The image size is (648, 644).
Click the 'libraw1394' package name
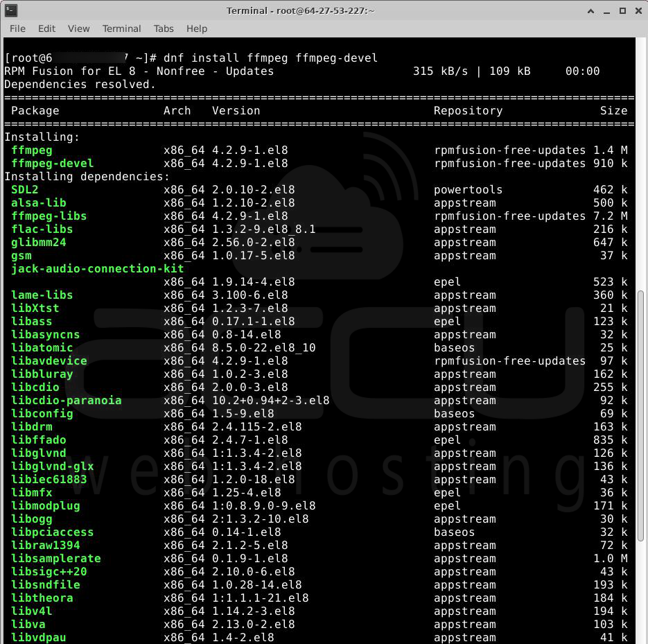coord(46,545)
